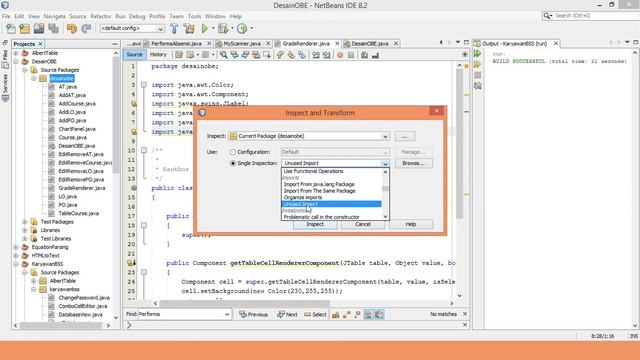Screen dimensions: 640x360
Task: Click the Projects panel horizontal scrollbar
Action: point(60,325)
